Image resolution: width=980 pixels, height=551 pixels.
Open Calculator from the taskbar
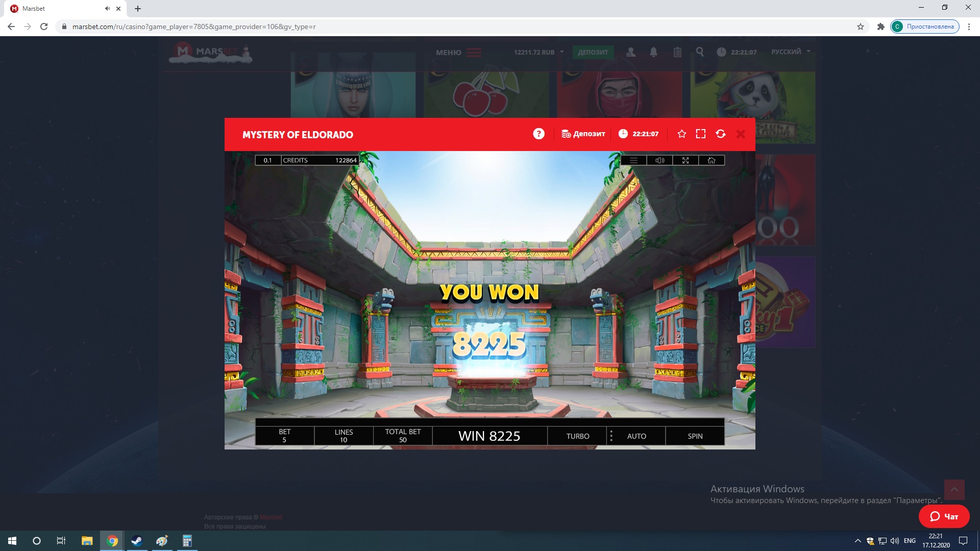187,541
